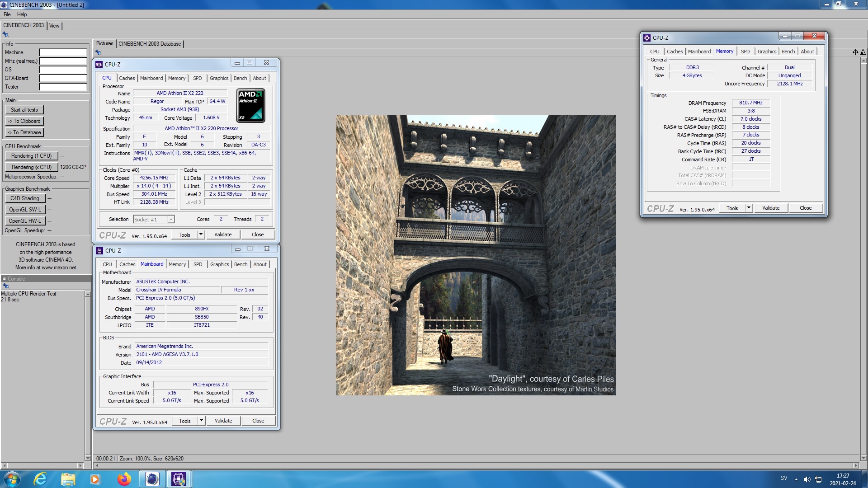Click picture area horizontal scrollbar

click(476, 465)
